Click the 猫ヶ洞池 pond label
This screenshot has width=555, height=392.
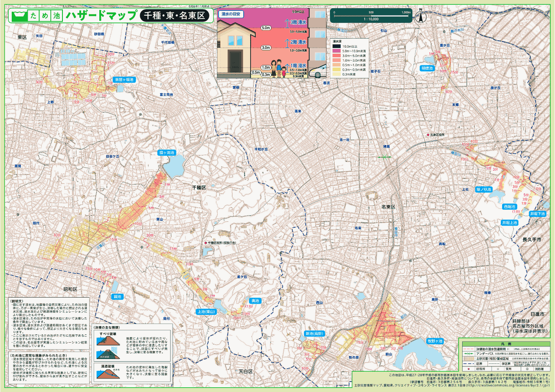[x=166, y=153]
